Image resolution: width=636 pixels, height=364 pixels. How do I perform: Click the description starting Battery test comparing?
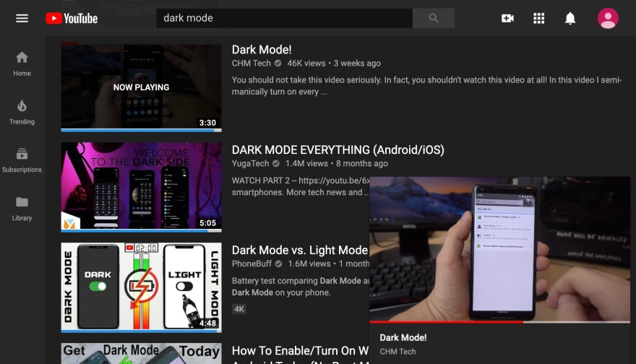(x=301, y=287)
